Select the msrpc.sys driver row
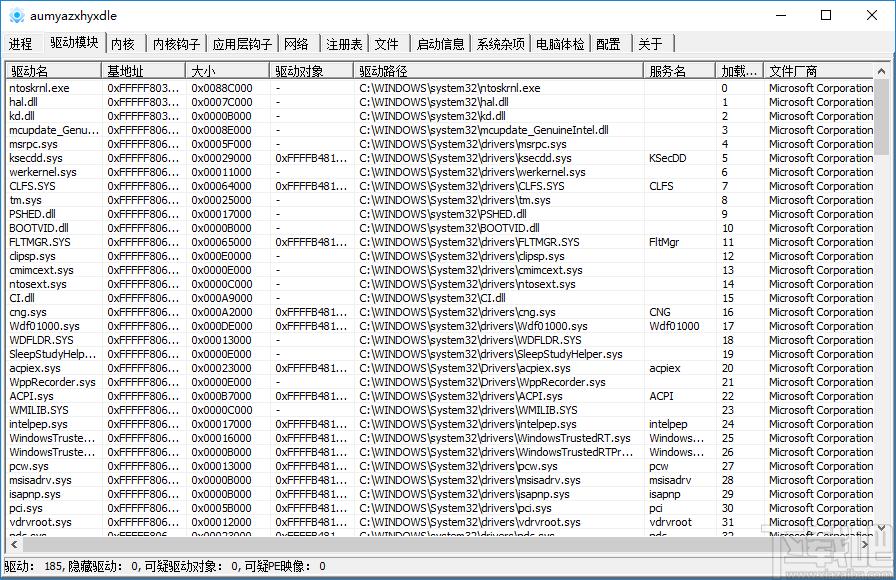This screenshot has height=580, width=896. pos(441,144)
